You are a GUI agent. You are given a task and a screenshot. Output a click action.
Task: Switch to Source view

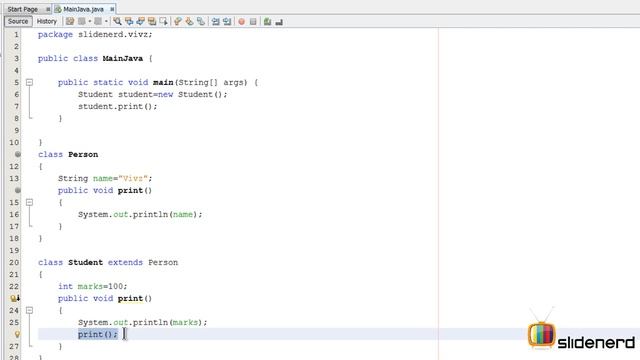point(18,21)
